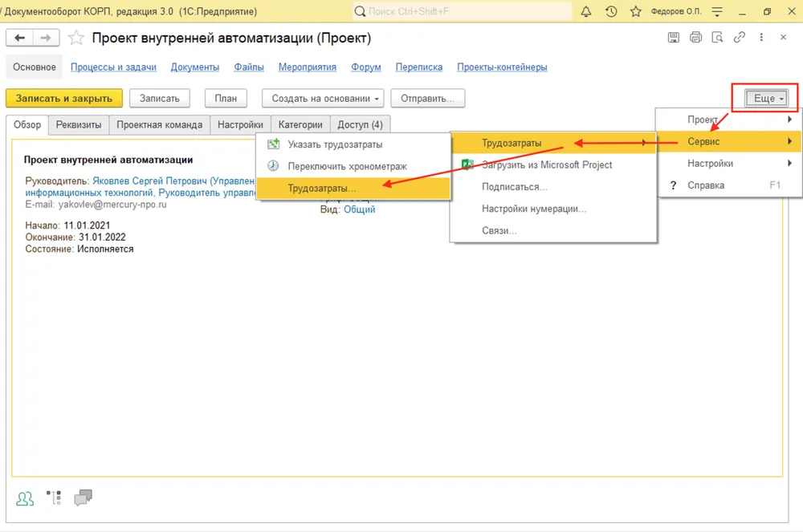Screen dimensions: 803x532
Task: Click the printer icon
Action: point(695,38)
